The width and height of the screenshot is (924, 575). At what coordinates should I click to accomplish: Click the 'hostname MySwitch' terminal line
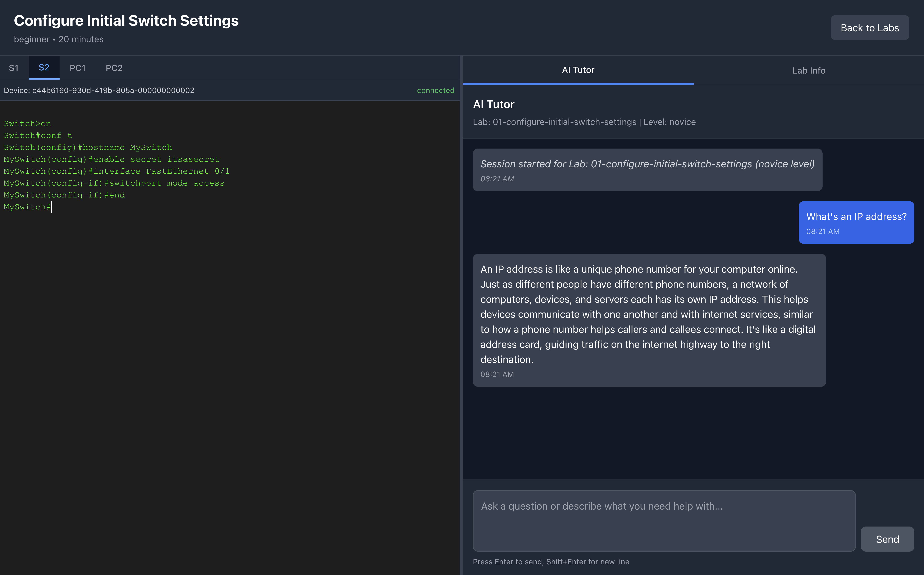pos(88,148)
